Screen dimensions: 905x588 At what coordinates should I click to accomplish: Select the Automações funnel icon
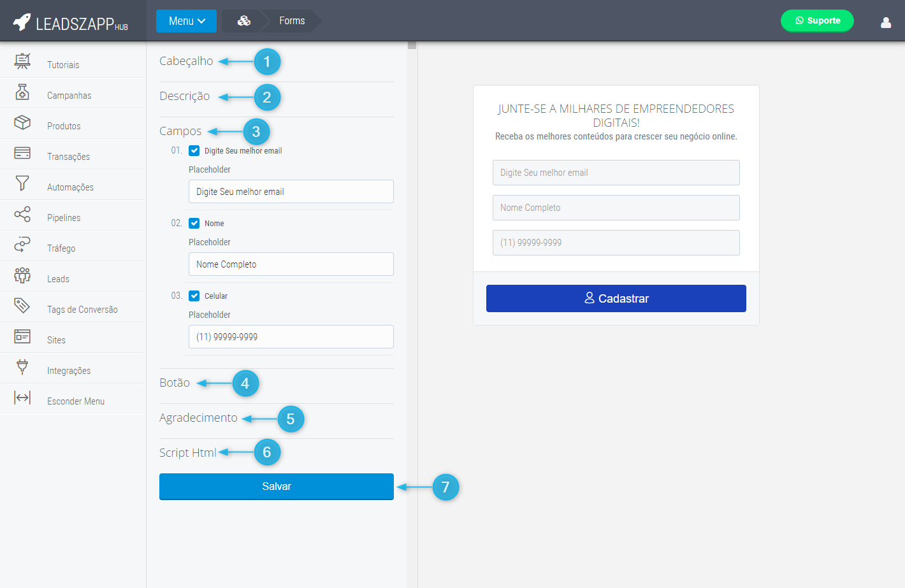(x=22, y=183)
